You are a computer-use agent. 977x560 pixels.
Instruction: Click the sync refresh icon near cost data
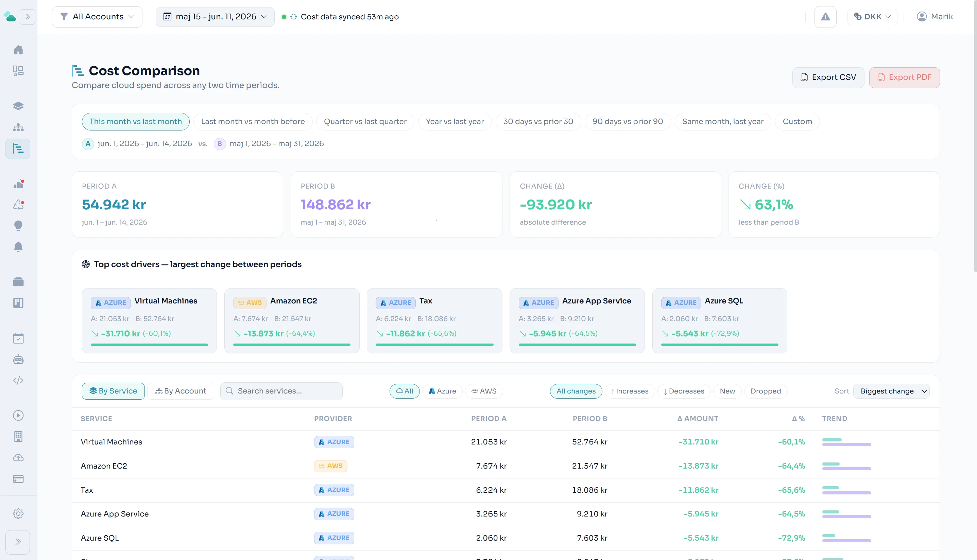coord(293,17)
